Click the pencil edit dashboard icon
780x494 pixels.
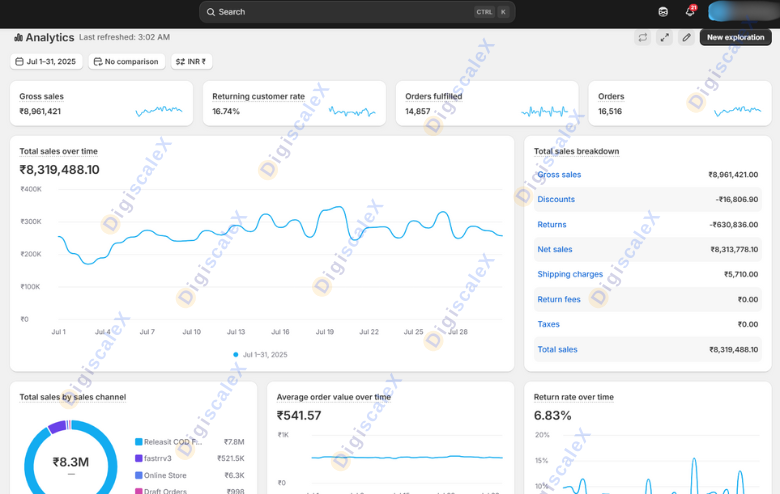[x=686, y=37]
